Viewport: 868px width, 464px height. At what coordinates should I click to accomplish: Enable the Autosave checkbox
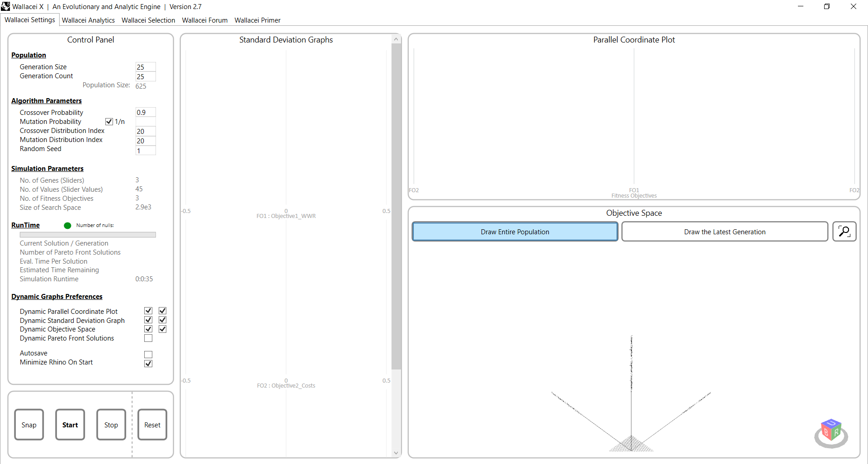(x=148, y=355)
